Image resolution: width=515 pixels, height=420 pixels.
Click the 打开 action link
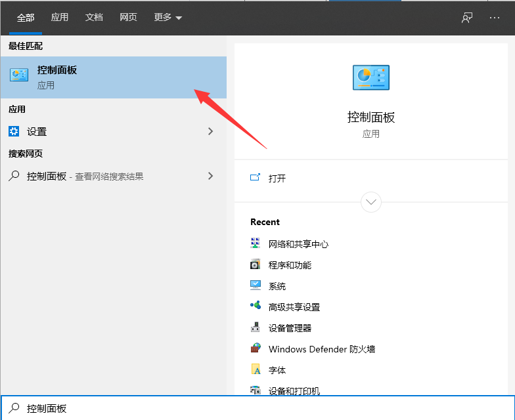coord(277,178)
